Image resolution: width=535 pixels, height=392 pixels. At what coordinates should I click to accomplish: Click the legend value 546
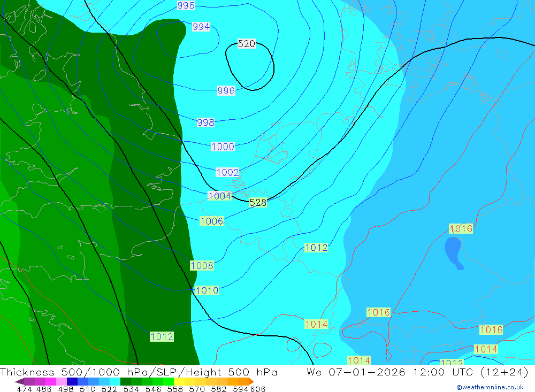[153, 389]
